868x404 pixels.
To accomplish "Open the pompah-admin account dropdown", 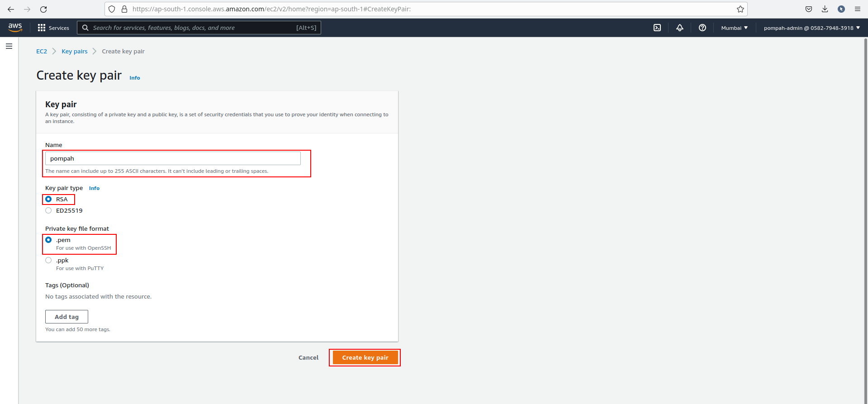I will tap(811, 28).
